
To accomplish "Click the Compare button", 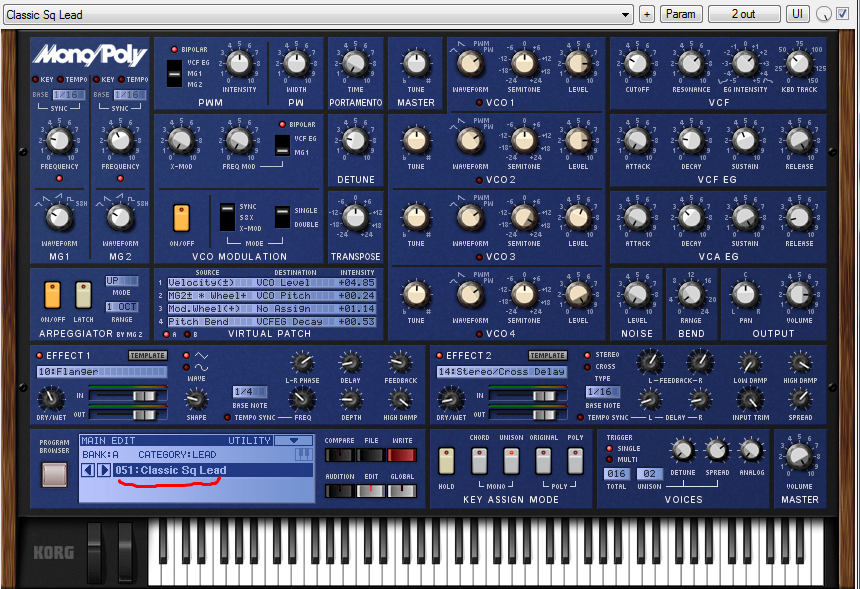I will click(340, 455).
